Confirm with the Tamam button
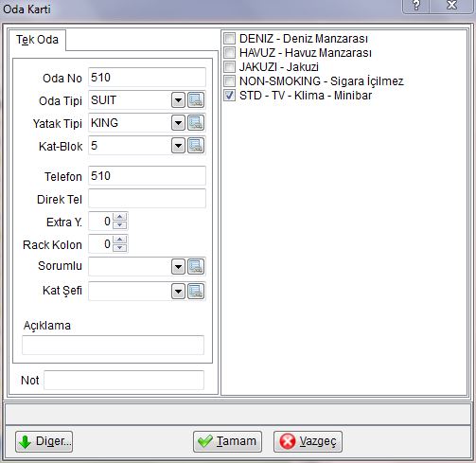The image size is (476, 463). tap(227, 441)
